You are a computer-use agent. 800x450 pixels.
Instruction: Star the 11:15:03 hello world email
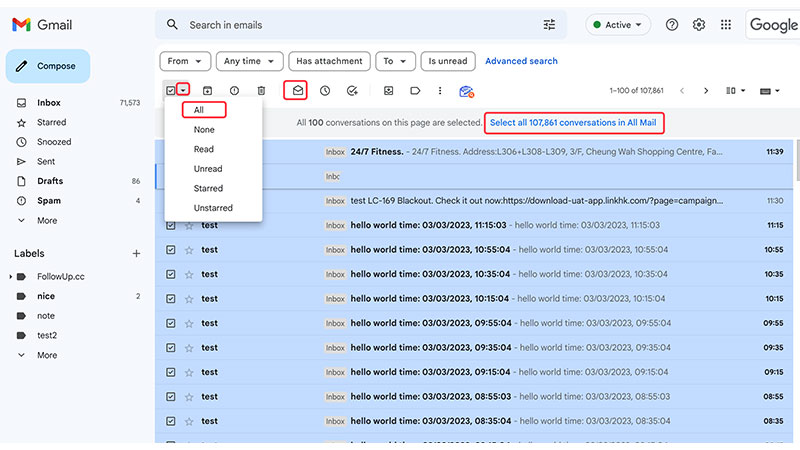[189, 226]
